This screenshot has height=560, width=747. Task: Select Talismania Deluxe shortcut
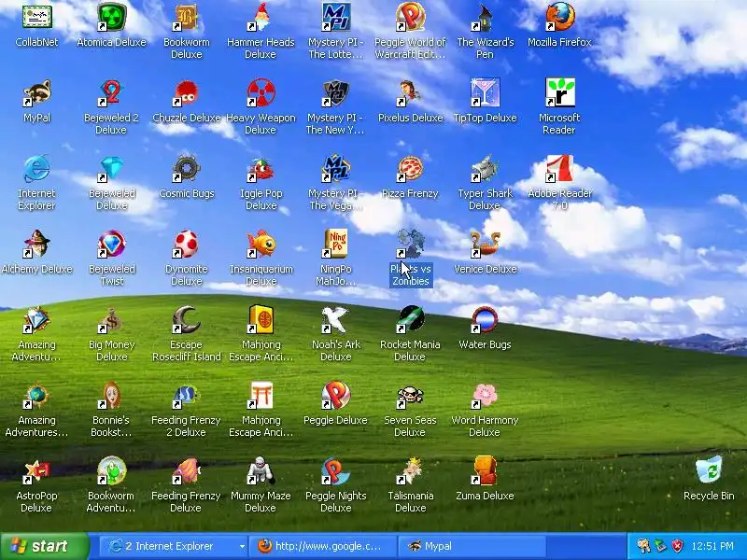(410, 471)
